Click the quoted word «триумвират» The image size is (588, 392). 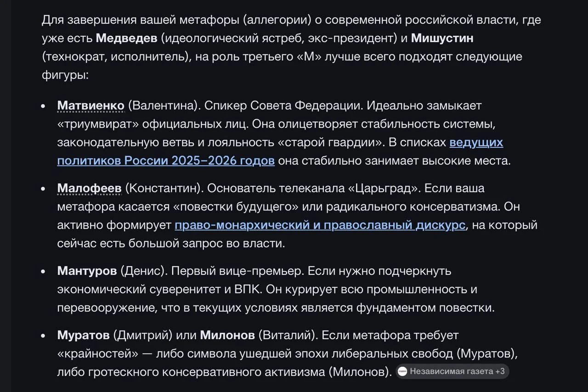coord(98,124)
